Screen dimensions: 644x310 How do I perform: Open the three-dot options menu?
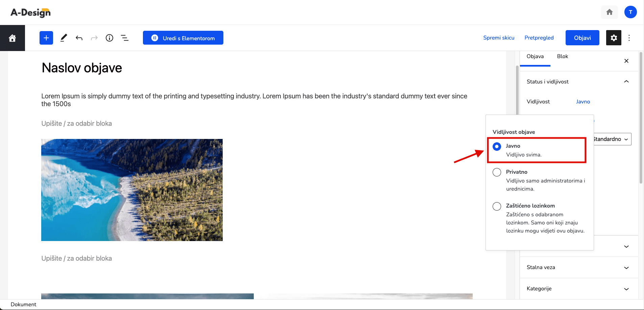point(629,38)
